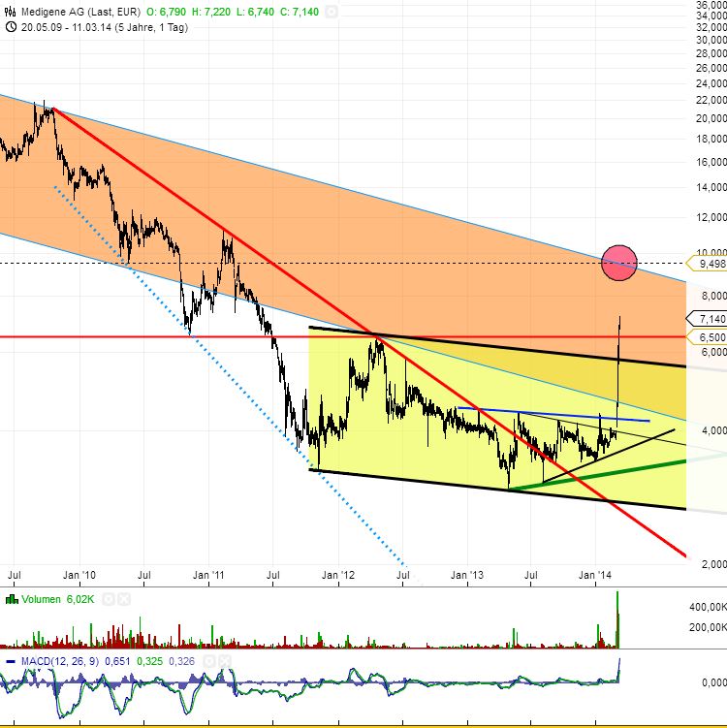The image size is (727, 728).
Task: Click the candlestick chart type icon beside Medigene AG
Action: pyautogui.click(x=10, y=12)
